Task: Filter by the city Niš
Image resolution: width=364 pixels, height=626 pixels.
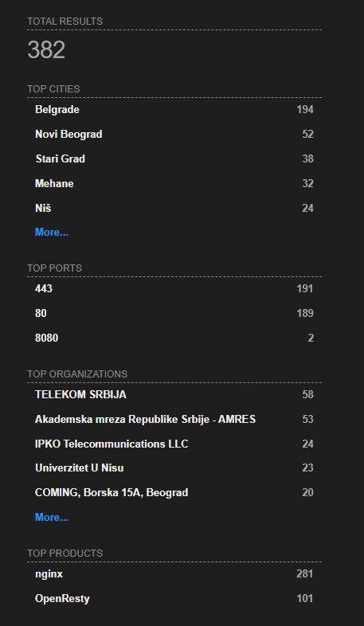Action: click(x=43, y=209)
